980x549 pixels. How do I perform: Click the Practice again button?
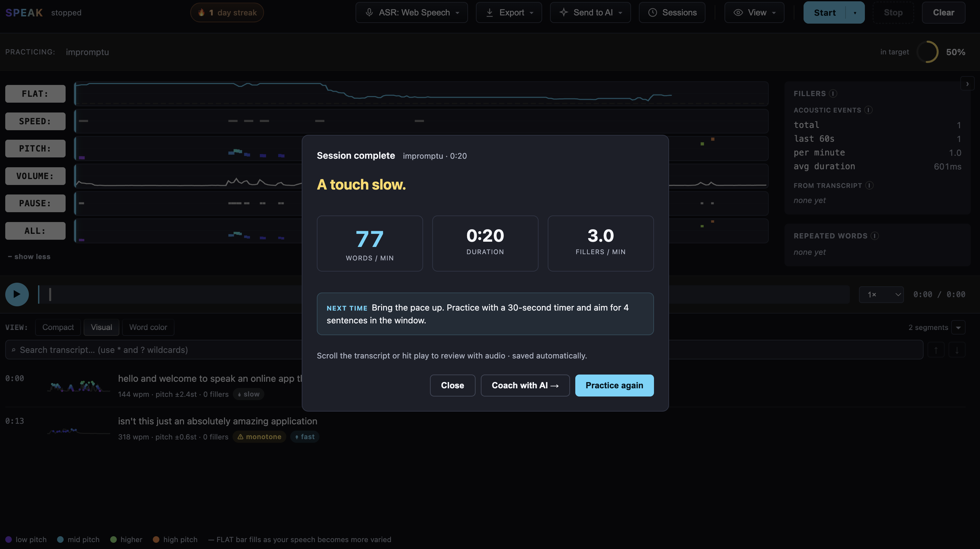[x=614, y=385]
